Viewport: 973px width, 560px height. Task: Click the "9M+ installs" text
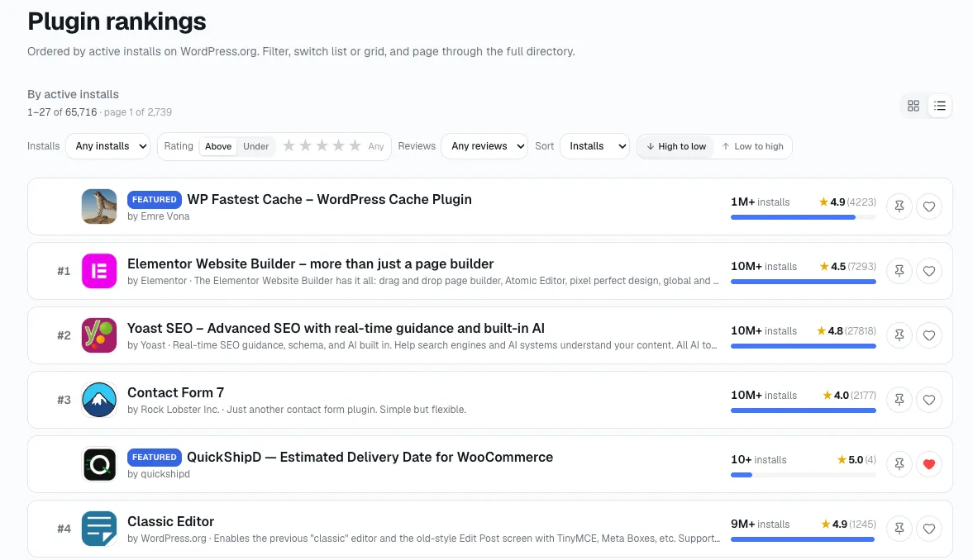coord(761,524)
